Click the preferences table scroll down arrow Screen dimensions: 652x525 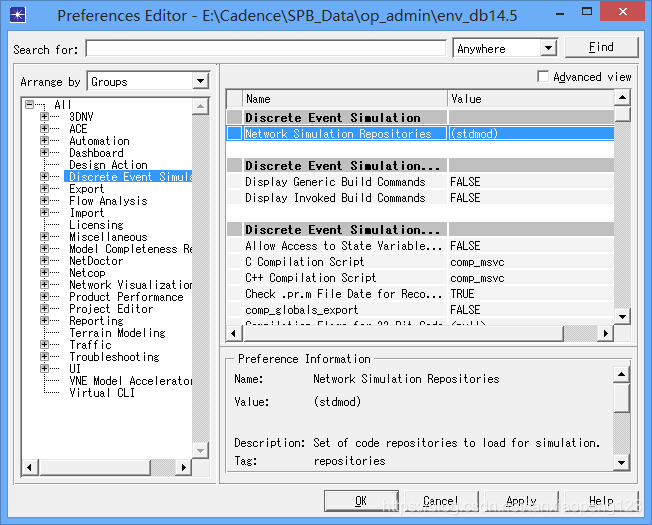pos(622,317)
